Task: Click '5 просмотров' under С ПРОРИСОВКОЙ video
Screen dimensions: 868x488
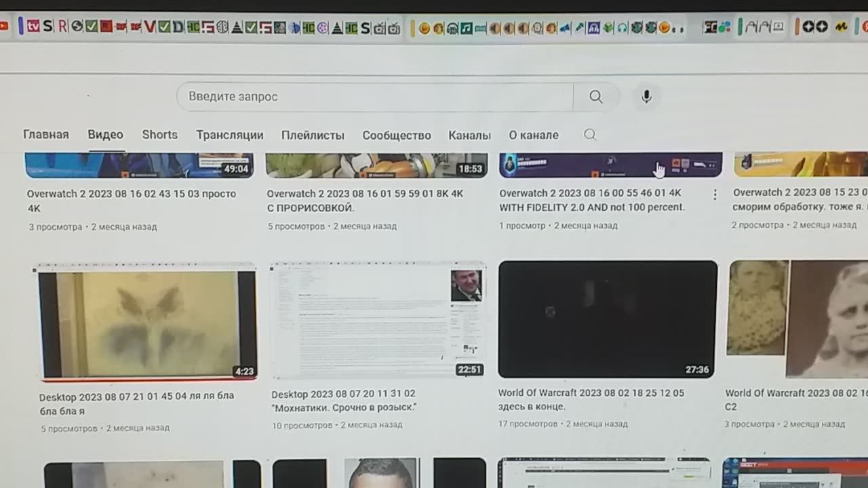Action: pos(296,226)
